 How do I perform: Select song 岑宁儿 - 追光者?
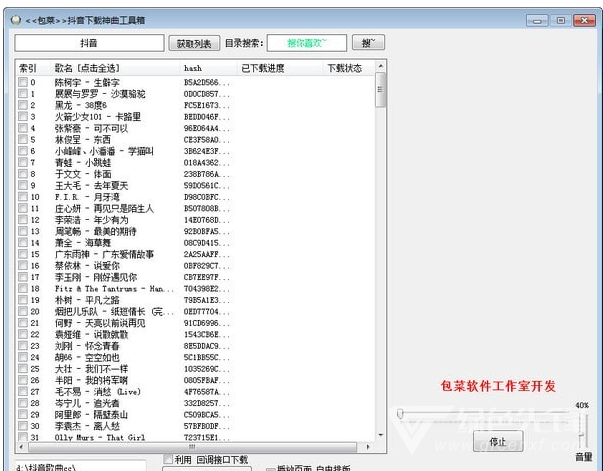pos(87,403)
